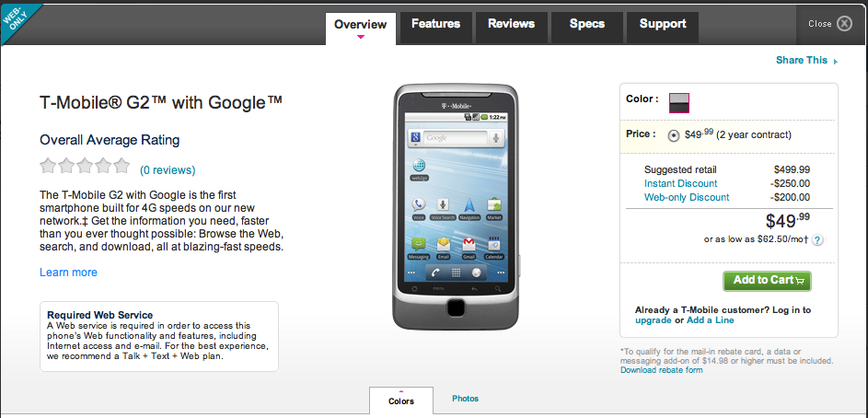Viewport: 868px width, 418px height.
Task: Click the Share This arrow icon
Action: 836,62
